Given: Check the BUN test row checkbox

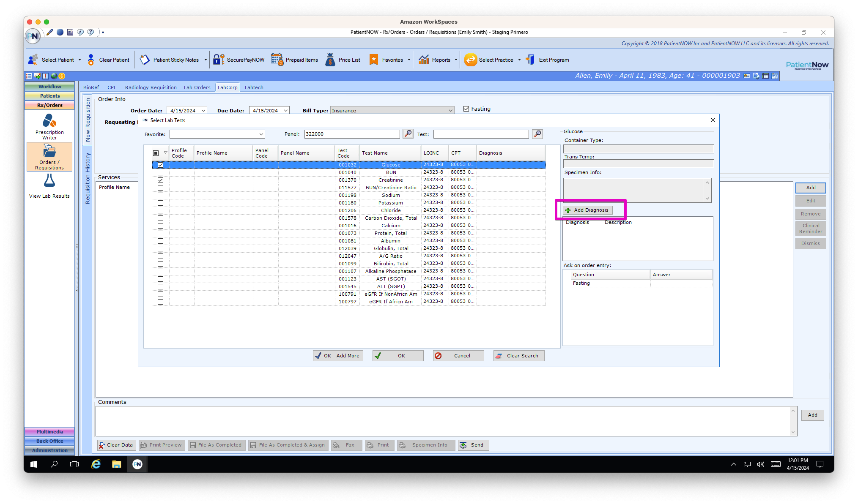Looking at the screenshot, I should pos(160,172).
